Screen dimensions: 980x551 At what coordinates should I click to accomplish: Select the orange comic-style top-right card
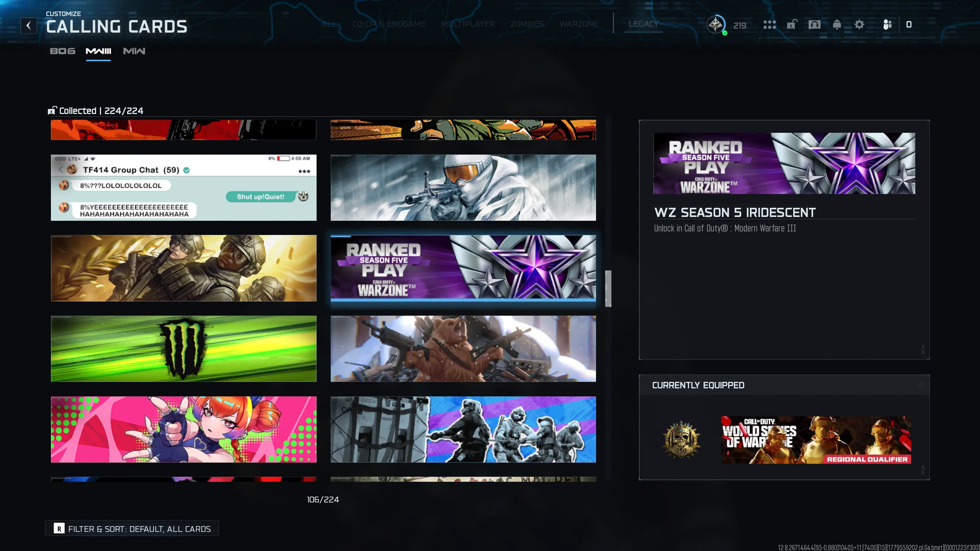[x=463, y=130]
